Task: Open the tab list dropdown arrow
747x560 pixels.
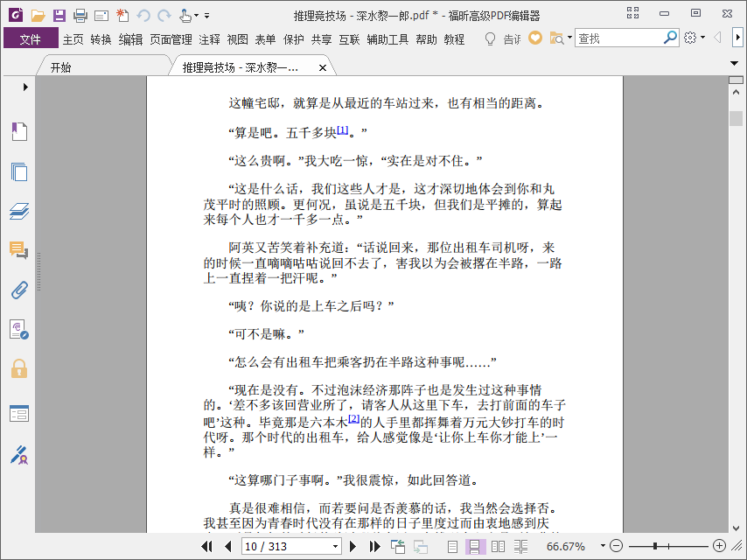Action: pos(734,63)
